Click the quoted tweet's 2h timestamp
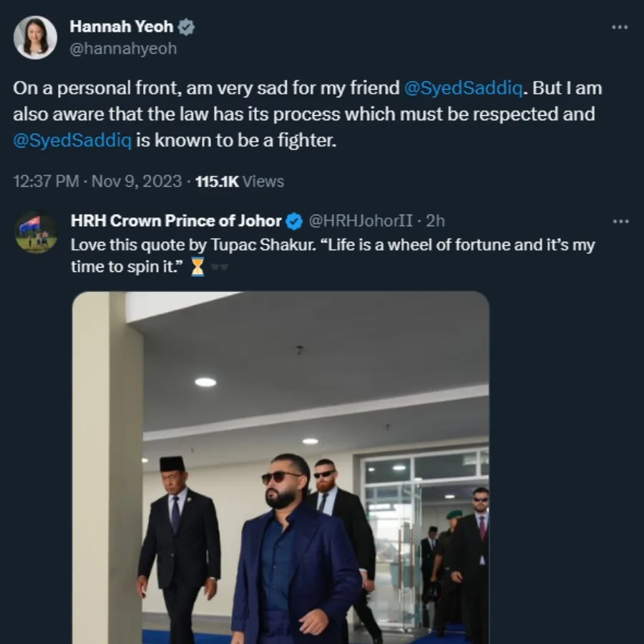The image size is (644, 644). (435, 221)
